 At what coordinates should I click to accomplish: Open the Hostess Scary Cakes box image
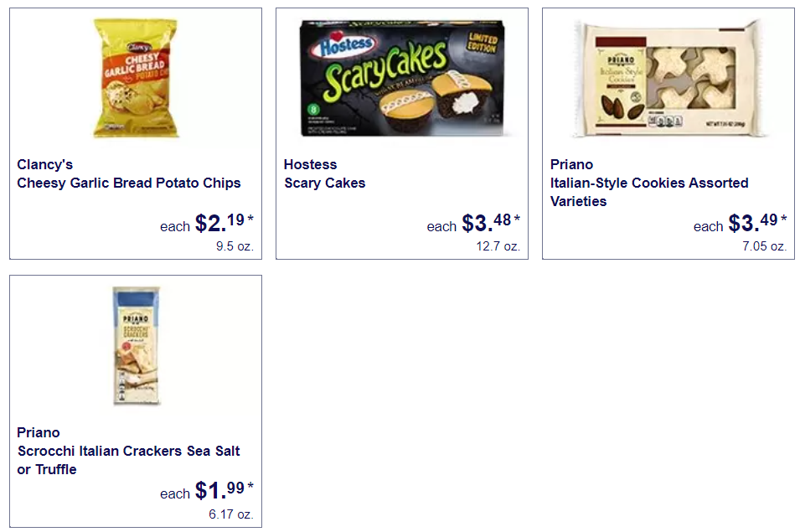click(402, 78)
